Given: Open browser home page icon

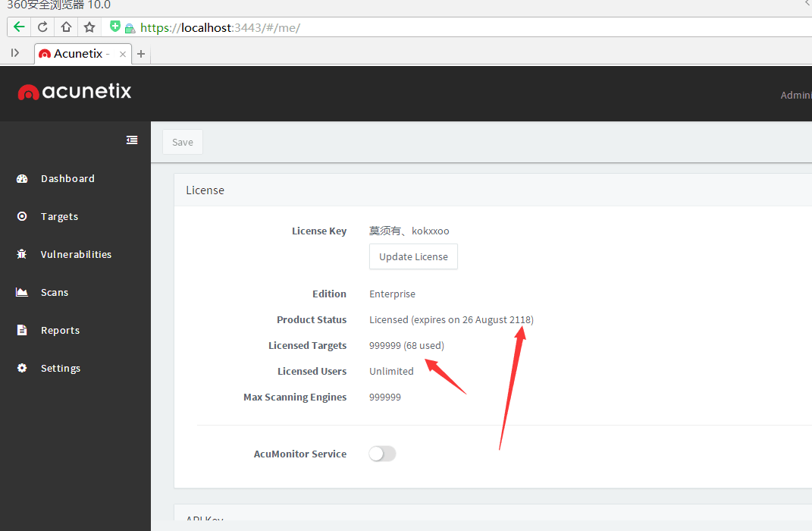Looking at the screenshot, I should point(66,27).
